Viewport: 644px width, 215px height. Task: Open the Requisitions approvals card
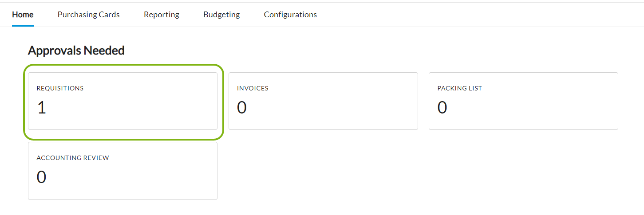point(122,101)
